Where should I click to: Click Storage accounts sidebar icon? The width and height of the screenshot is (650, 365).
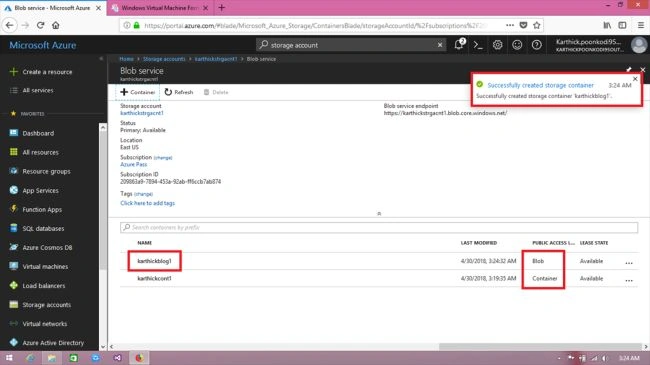[x=14, y=304]
